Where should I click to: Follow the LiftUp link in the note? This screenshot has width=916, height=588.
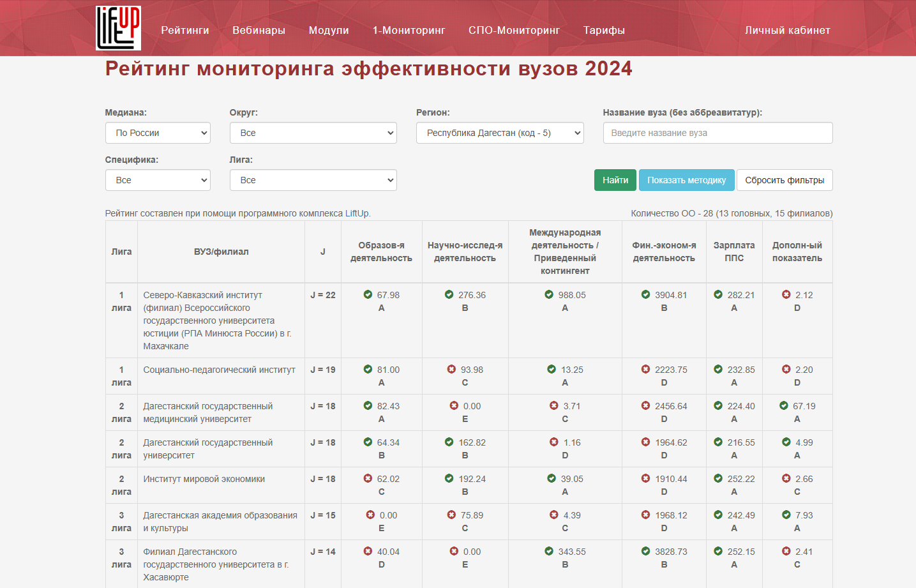pos(357,213)
